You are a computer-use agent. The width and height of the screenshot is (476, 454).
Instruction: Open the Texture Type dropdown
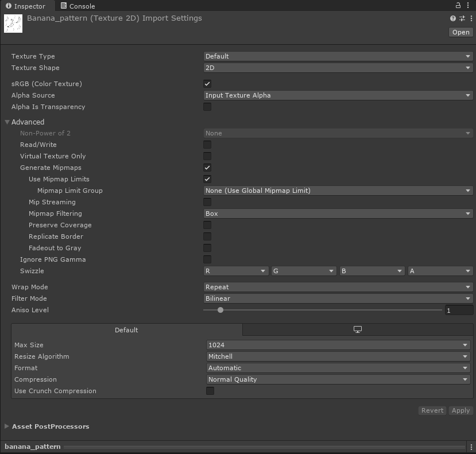point(338,56)
